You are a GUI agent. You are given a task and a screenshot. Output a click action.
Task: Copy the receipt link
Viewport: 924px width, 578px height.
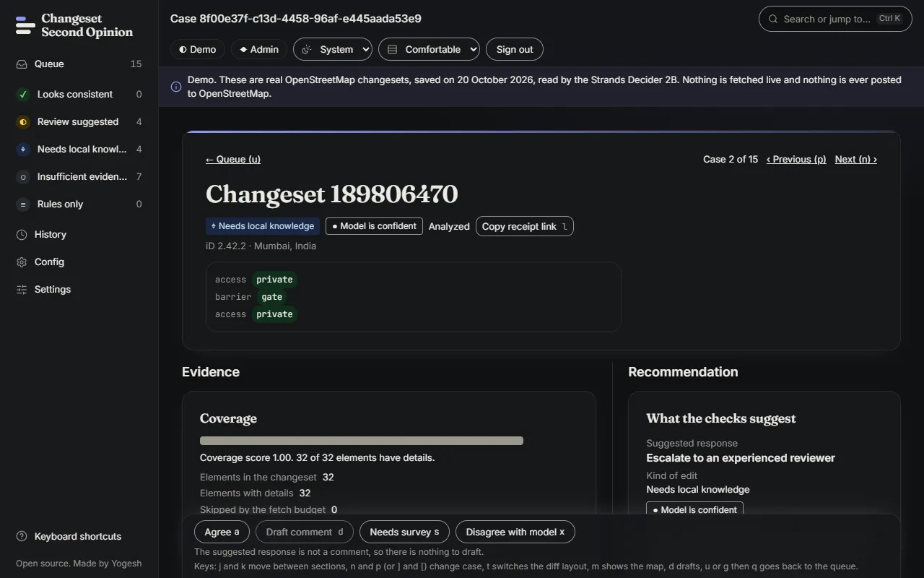[x=525, y=226]
